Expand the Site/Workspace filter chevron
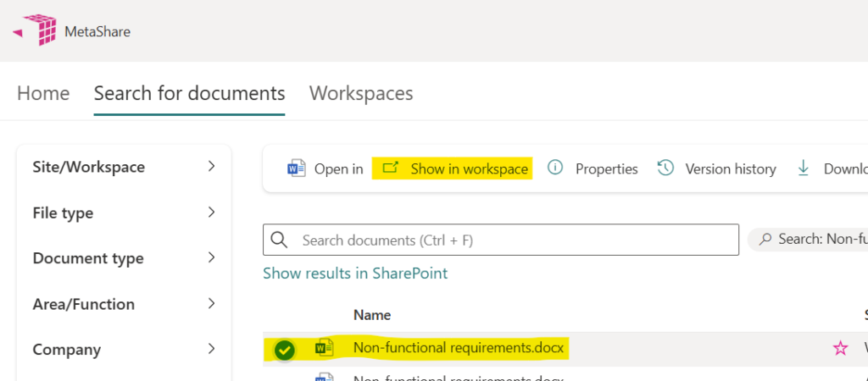This screenshot has width=868, height=381. (211, 167)
